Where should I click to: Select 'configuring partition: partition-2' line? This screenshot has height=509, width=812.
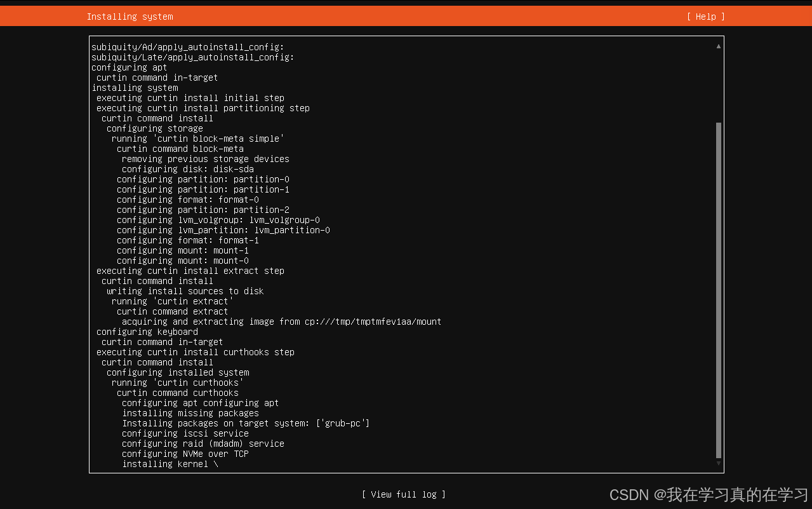(203, 210)
